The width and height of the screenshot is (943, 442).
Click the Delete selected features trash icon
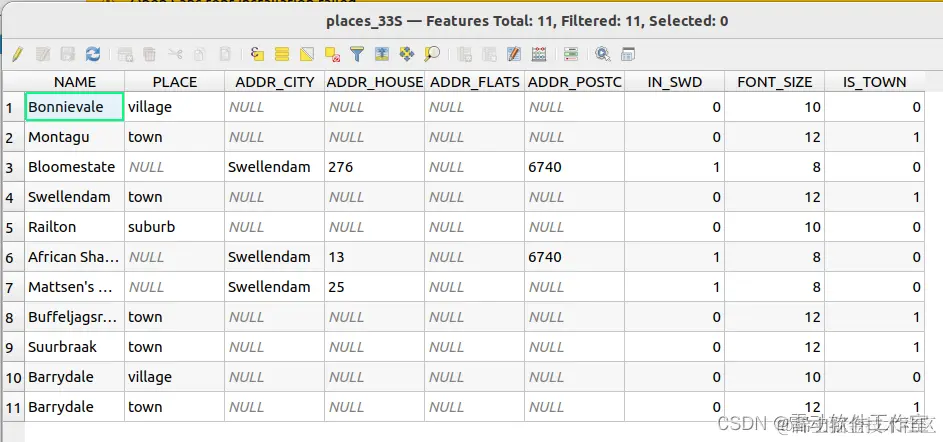[149, 54]
